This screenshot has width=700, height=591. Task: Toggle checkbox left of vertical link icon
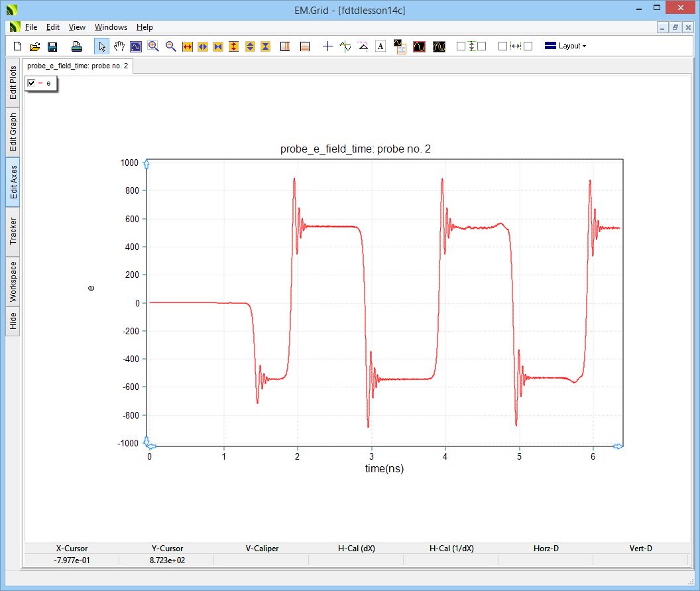click(x=461, y=46)
